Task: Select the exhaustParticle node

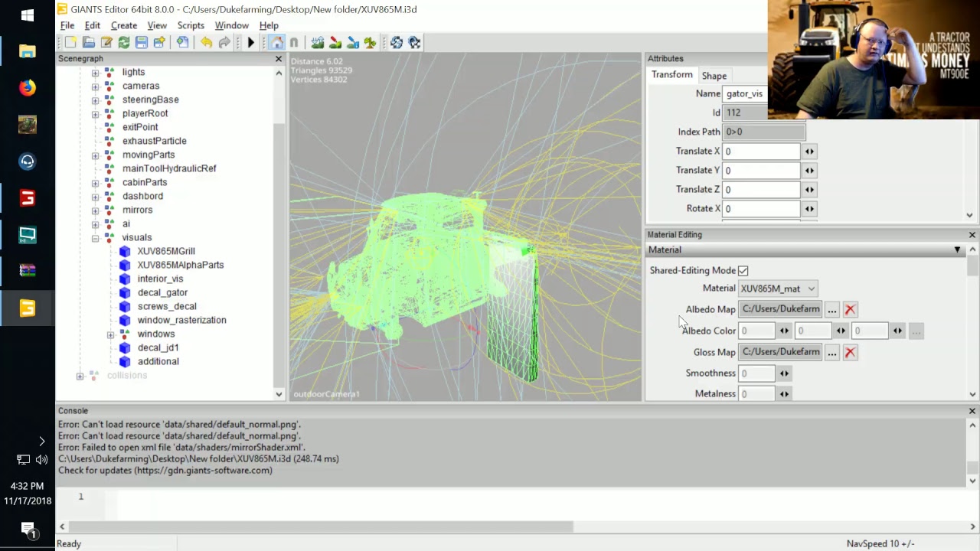Action: tap(154, 141)
